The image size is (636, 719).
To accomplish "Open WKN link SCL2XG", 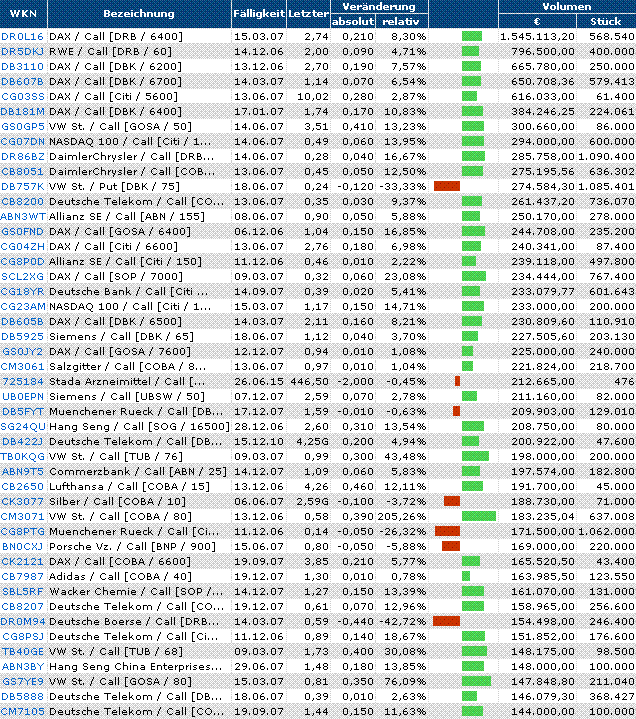I will [22, 277].
